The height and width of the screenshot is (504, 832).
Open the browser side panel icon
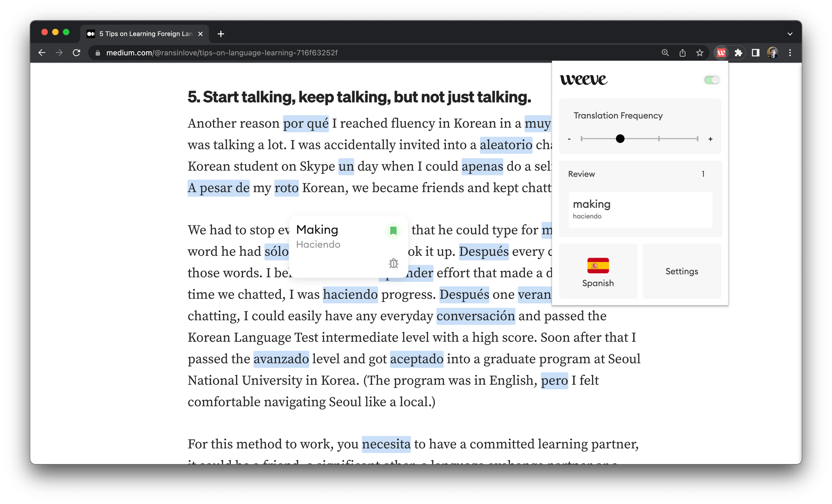[x=755, y=52]
